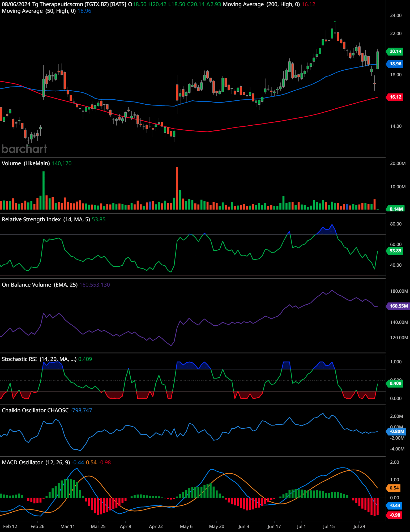Image resolution: width=410 pixels, height=532 pixels.
Task: Click the Relative Strength Index indicator title
Action: pyautogui.click(x=46, y=219)
